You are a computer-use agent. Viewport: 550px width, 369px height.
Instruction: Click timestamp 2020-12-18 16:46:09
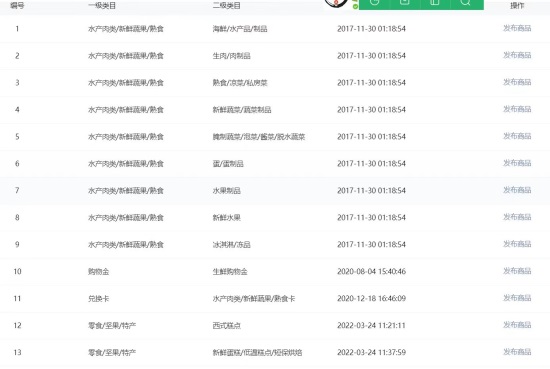point(371,299)
